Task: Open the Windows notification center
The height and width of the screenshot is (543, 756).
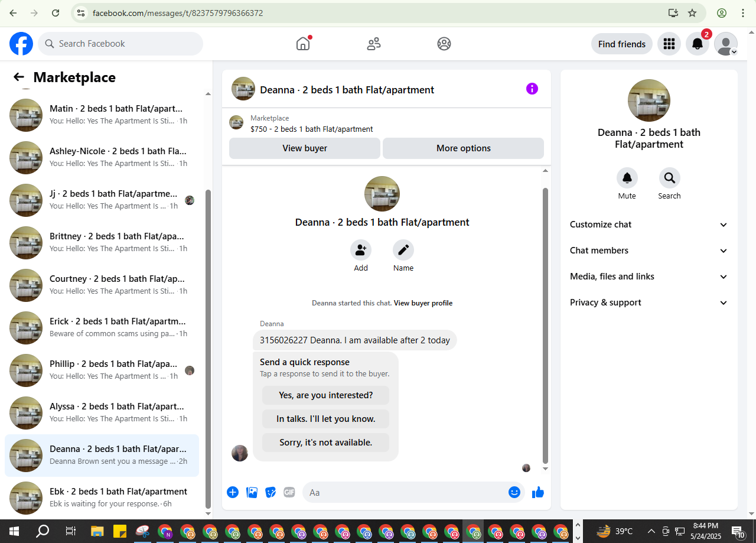Action: [738, 531]
